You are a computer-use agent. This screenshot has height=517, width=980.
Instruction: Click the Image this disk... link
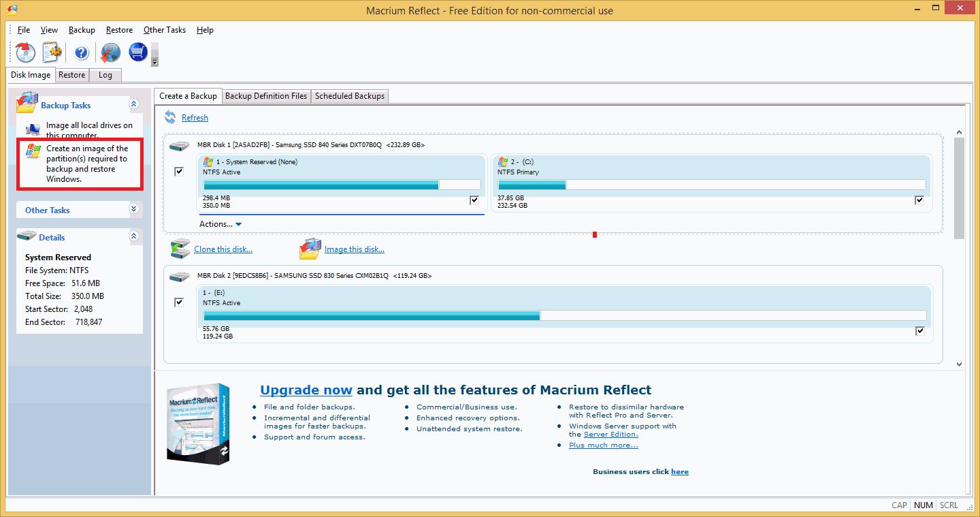(x=355, y=249)
